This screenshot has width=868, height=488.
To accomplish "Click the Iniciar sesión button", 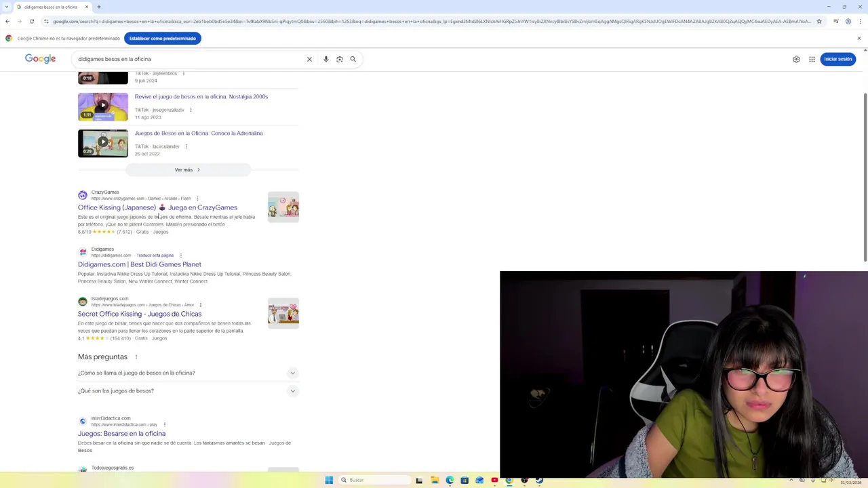I will [x=838, y=60].
